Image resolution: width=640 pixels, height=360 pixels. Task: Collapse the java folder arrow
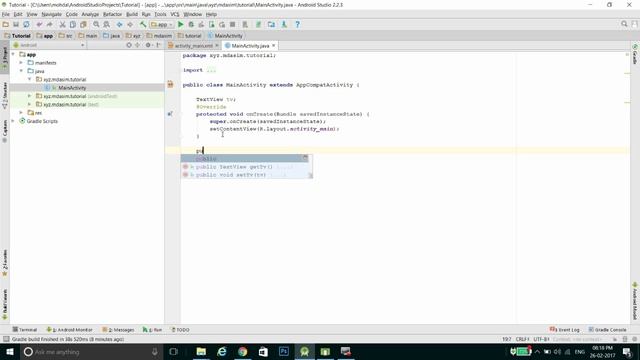21,71
